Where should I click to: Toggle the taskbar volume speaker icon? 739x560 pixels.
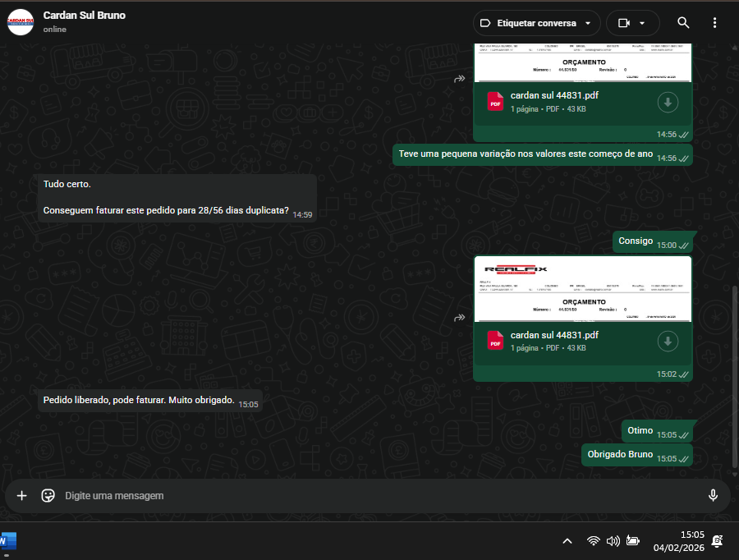[613, 541]
